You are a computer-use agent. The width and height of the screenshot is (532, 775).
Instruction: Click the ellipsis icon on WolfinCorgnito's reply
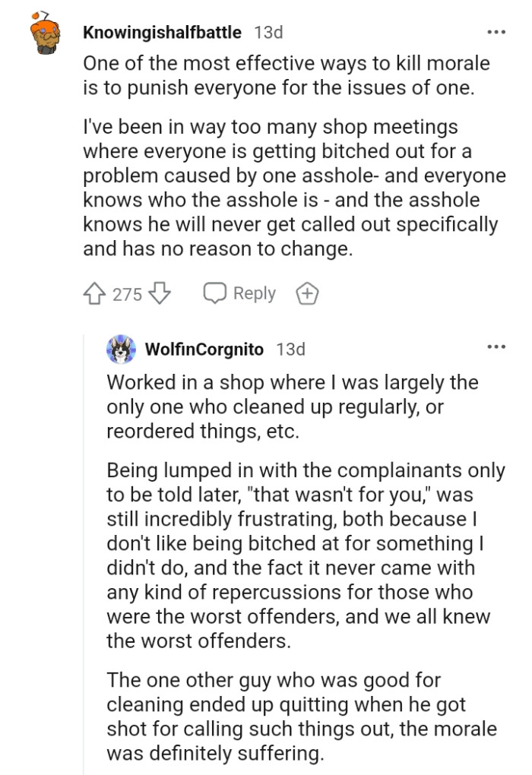(x=496, y=346)
